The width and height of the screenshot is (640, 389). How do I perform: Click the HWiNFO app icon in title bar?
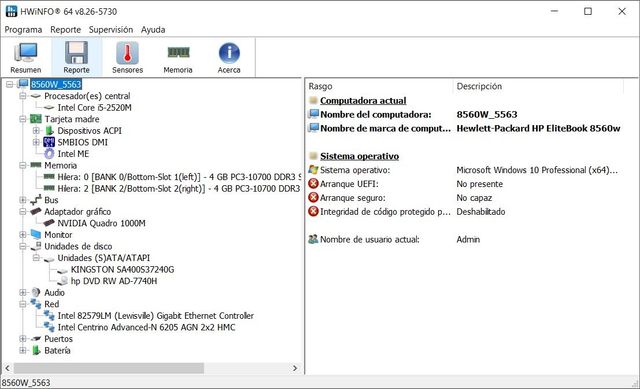tap(11, 11)
